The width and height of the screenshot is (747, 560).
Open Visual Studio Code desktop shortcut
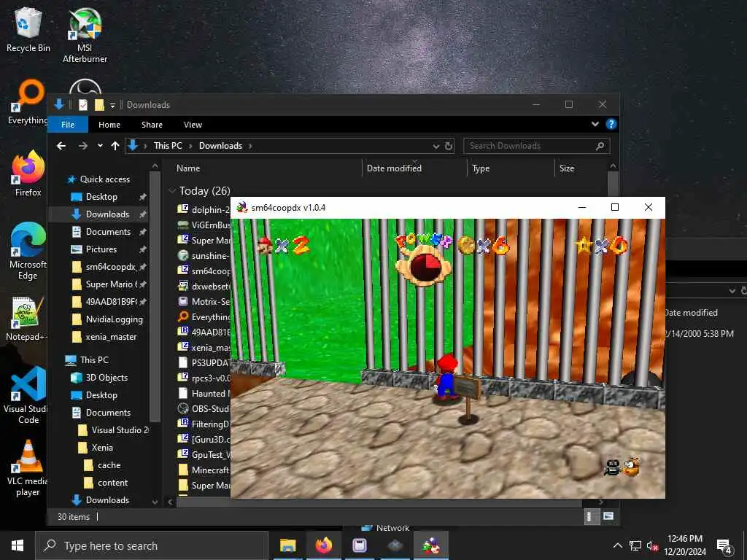tap(26, 395)
